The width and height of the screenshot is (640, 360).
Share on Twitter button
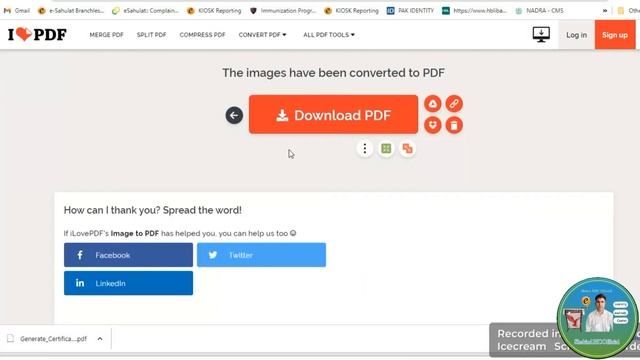click(261, 255)
